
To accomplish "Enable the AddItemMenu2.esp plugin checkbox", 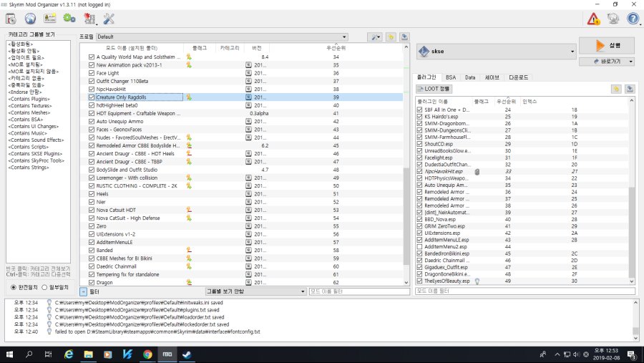I will pos(419,246).
